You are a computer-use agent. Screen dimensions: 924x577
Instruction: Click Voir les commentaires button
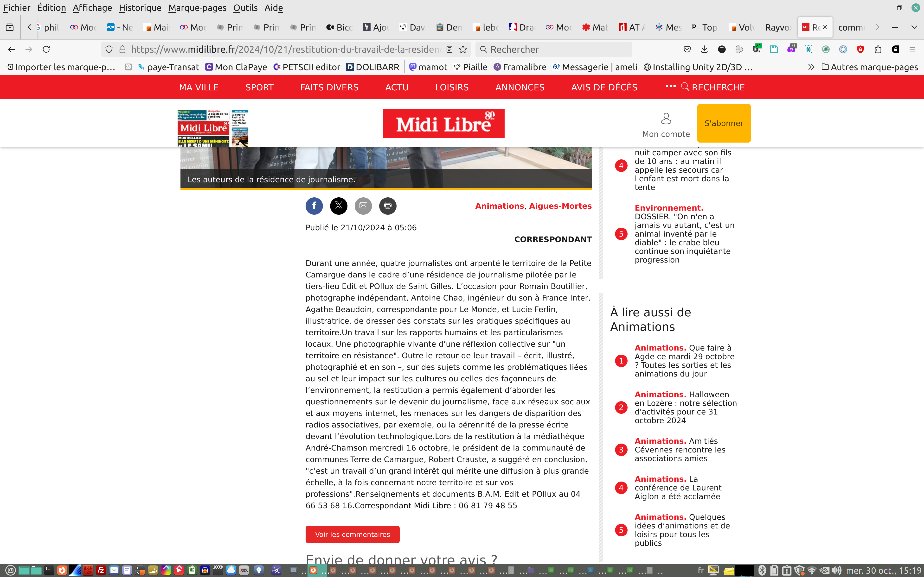coord(352,534)
